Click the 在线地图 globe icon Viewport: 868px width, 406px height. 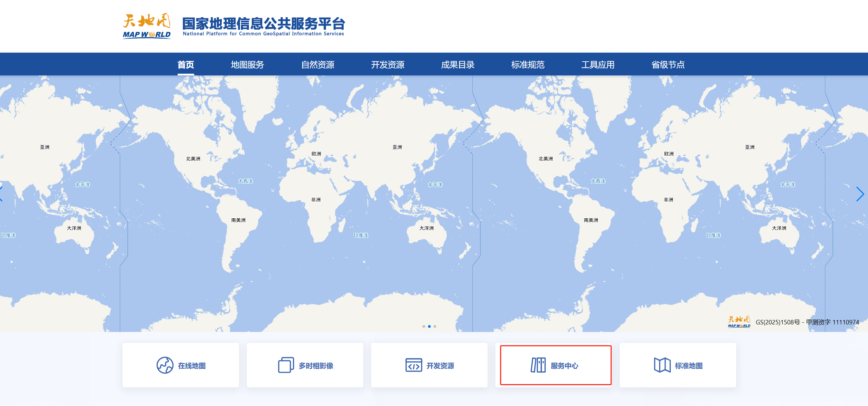165,365
